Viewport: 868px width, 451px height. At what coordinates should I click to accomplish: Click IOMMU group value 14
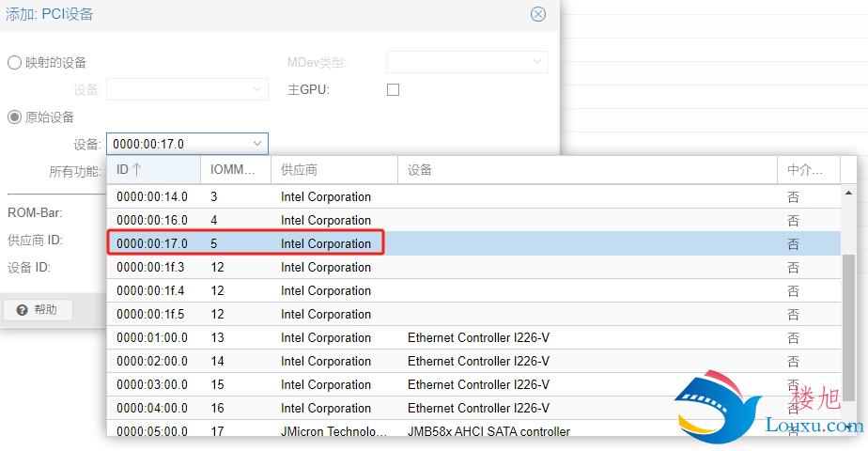coord(217,362)
